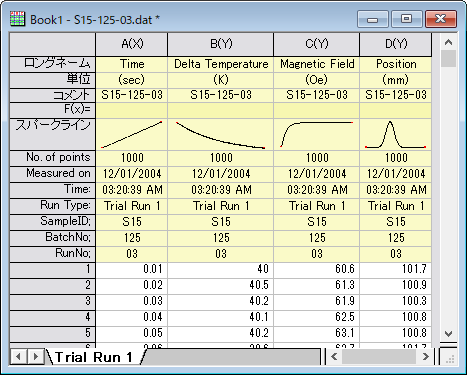
Task: Select the RunNo: row header
Action: click(53, 254)
